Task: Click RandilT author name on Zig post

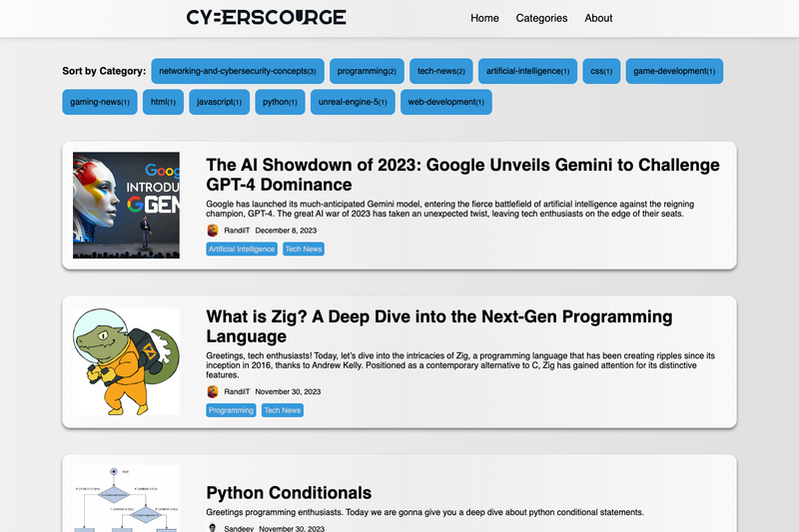Action: coord(237,392)
